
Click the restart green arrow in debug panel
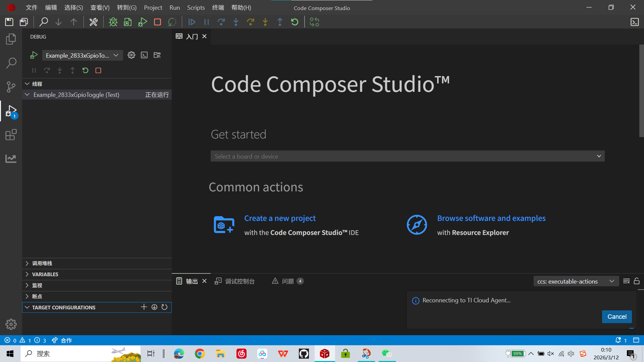point(85,70)
